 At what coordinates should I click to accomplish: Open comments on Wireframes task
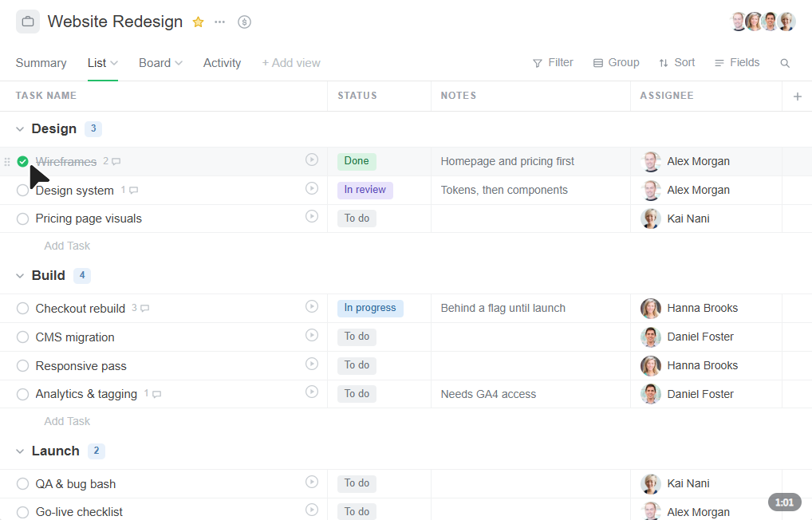click(x=112, y=162)
